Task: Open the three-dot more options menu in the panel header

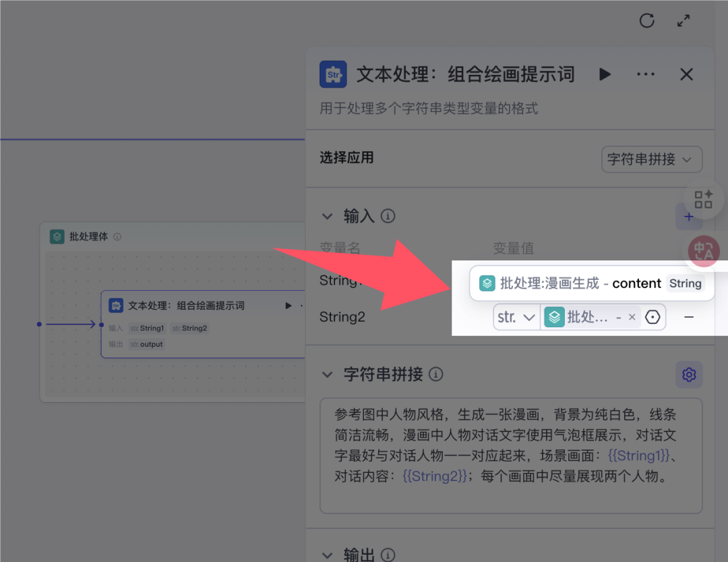Action: pyautogui.click(x=646, y=74)
